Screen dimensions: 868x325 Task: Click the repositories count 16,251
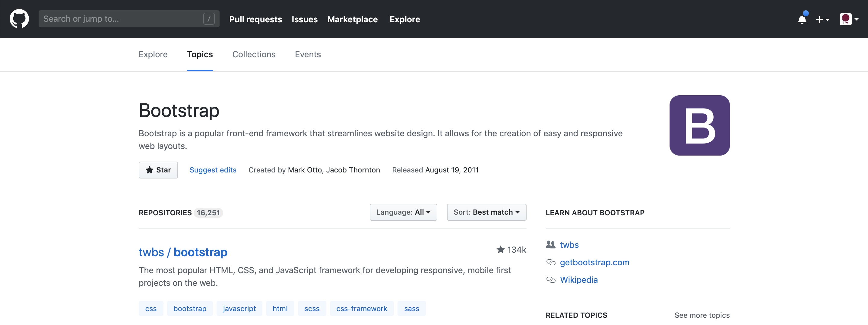tap(208, 213)
